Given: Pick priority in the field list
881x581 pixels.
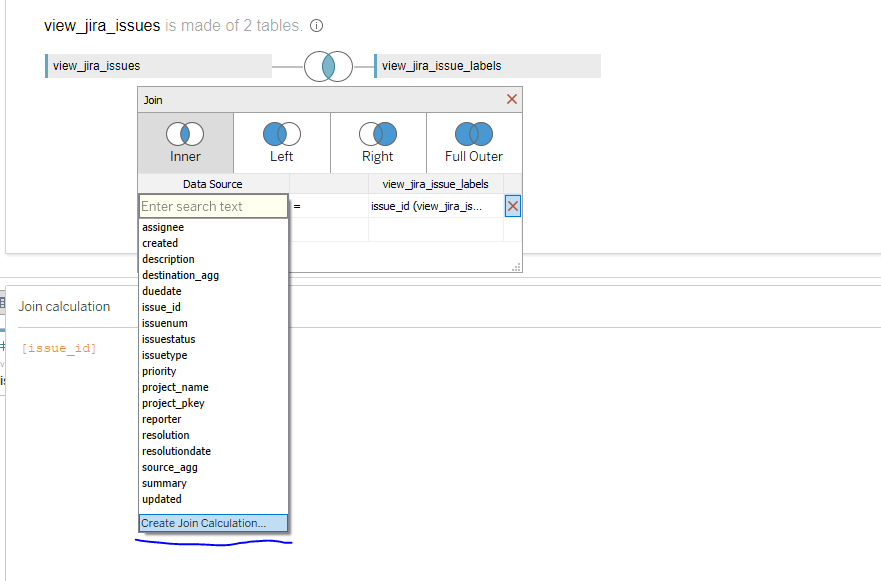Looking at the screenshot, I should coord(213,371).
